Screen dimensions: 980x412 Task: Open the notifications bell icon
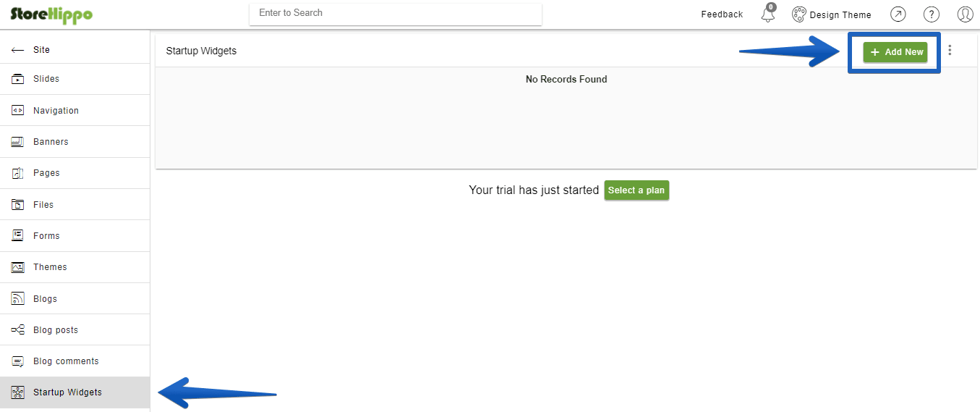point(768,14)
